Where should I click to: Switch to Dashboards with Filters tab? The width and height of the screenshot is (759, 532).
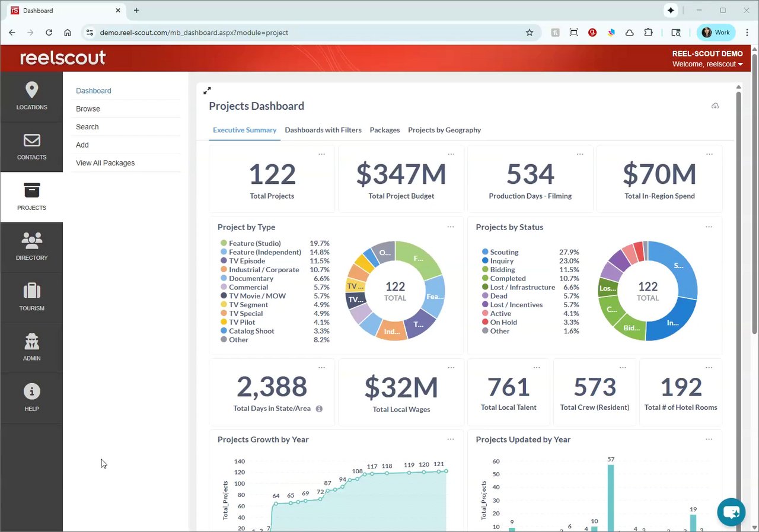[x=323, y=130]
